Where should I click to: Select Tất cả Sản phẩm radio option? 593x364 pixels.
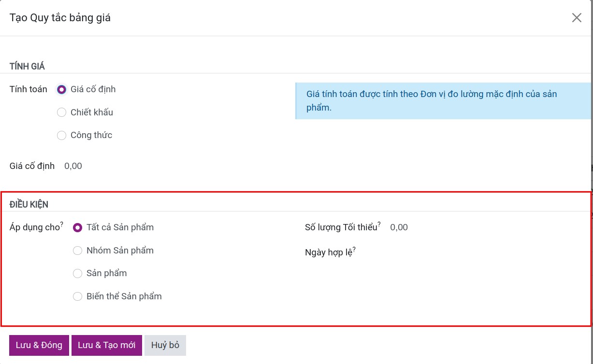tap(77, 227)
